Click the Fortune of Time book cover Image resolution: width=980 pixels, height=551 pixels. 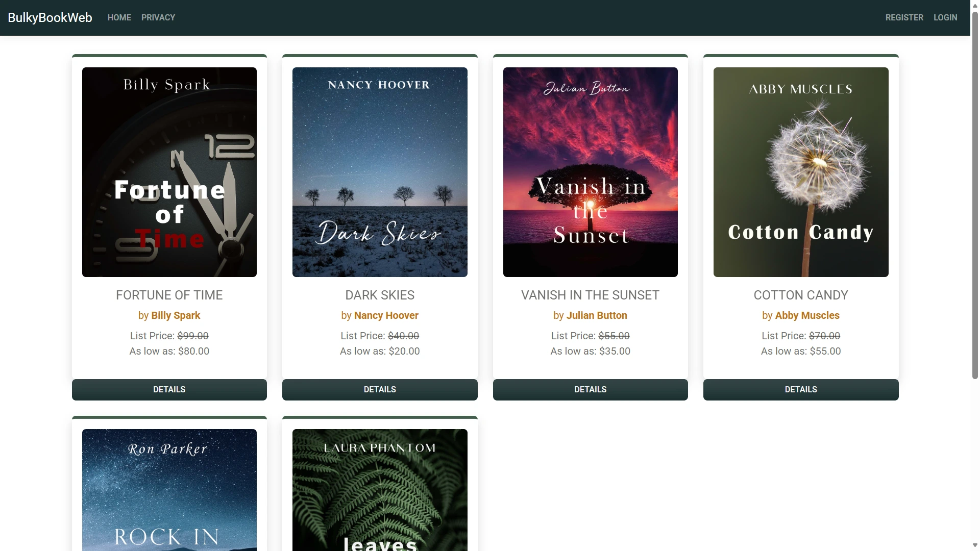click(169, 172)
